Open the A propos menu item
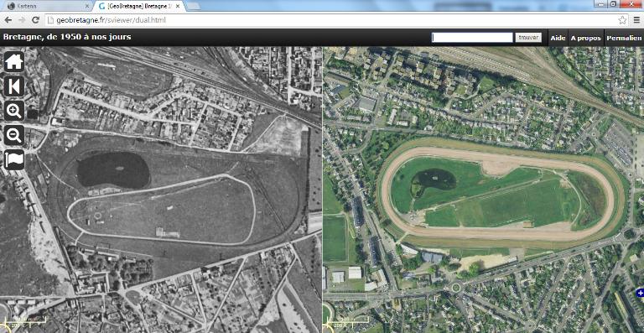This screenshot has width=644, height=333. (x=585, y=38)
